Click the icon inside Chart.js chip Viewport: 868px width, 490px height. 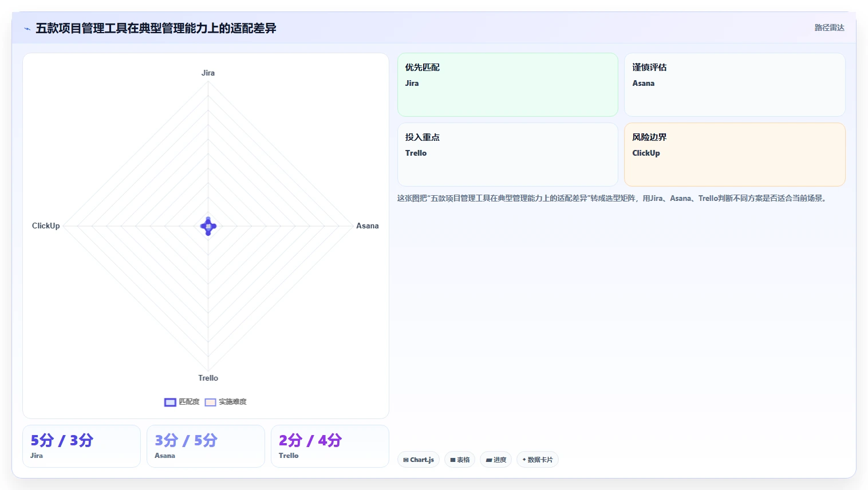coord(406,460)
